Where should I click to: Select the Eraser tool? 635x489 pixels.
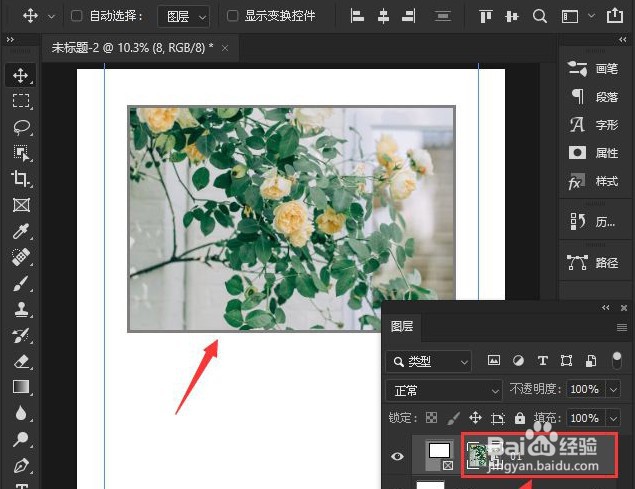21,361
